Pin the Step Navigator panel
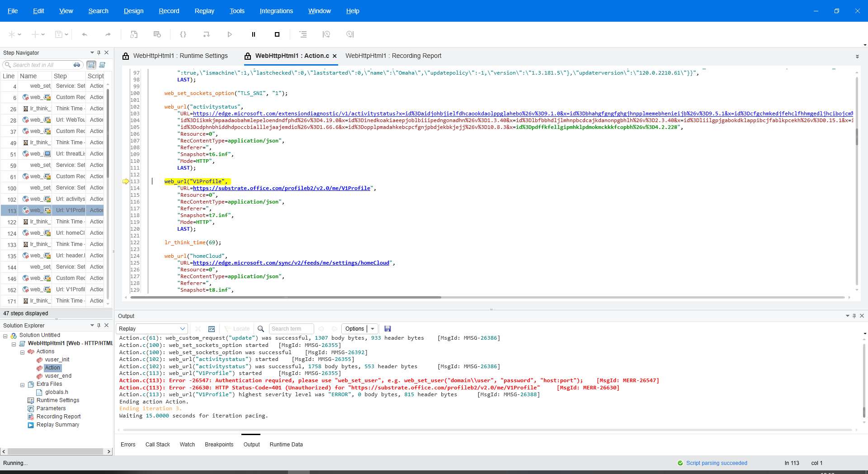This screenshot has height=474, width=868. [99, 53]
